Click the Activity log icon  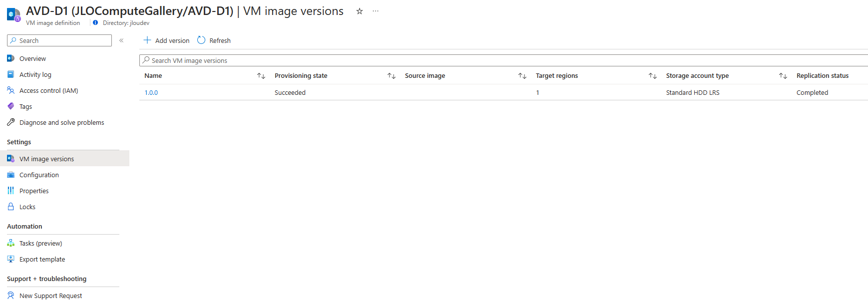(x=10, y=74)
